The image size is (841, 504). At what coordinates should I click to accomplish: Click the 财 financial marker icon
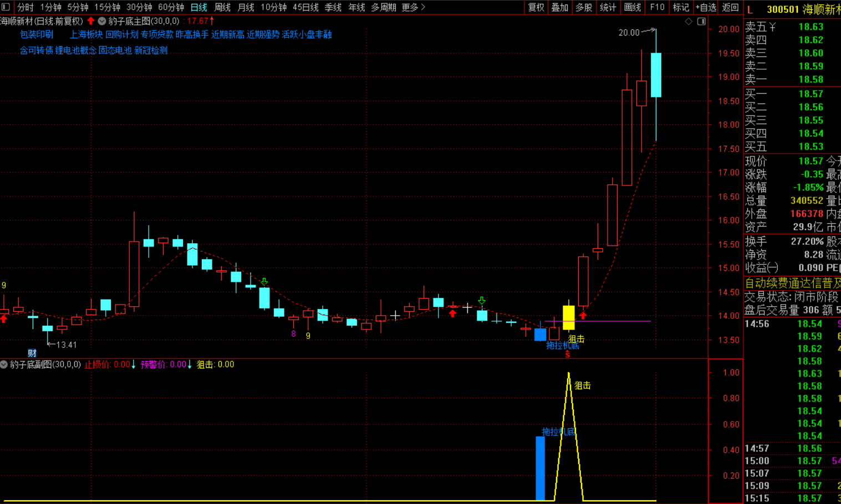click(x=32, y=353)
